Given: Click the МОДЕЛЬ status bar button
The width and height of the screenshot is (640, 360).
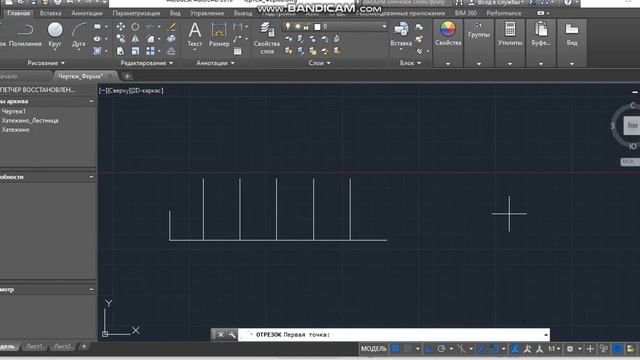Looking at the screenshot, I should 373,349.
